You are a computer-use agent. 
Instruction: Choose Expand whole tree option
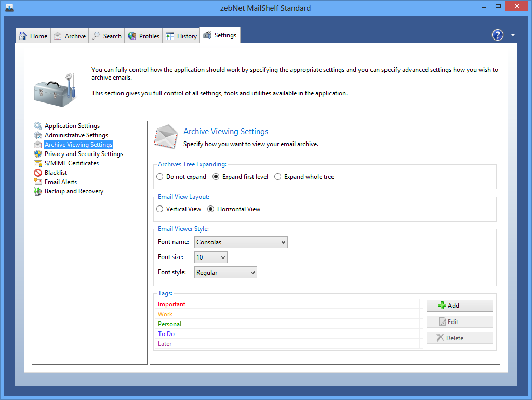(278, 177)
